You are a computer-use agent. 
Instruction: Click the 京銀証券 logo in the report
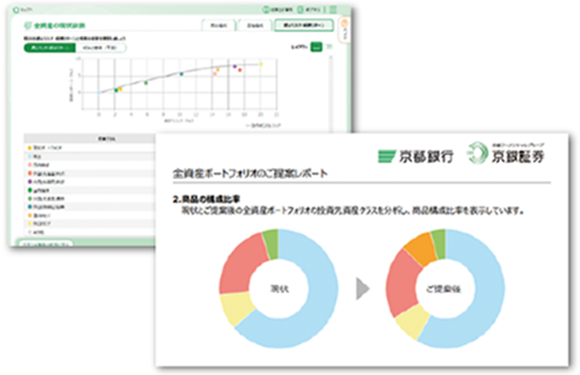[505, 153]
